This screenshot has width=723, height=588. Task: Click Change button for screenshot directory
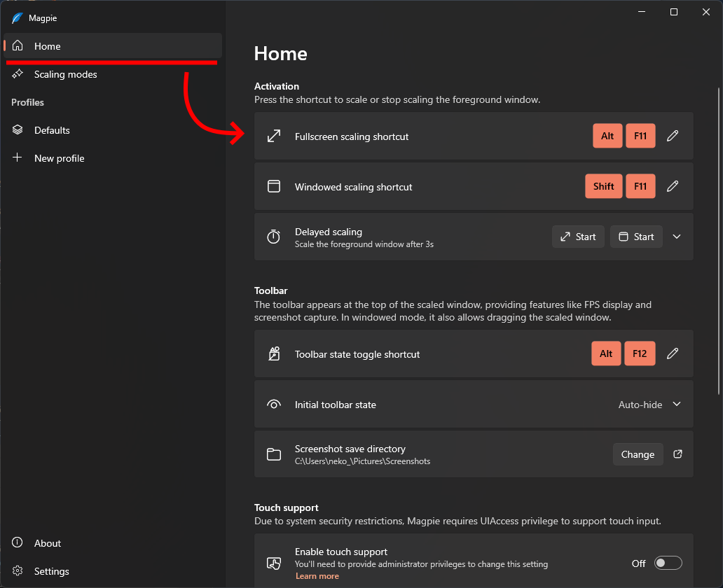click(x=638, y=454)
